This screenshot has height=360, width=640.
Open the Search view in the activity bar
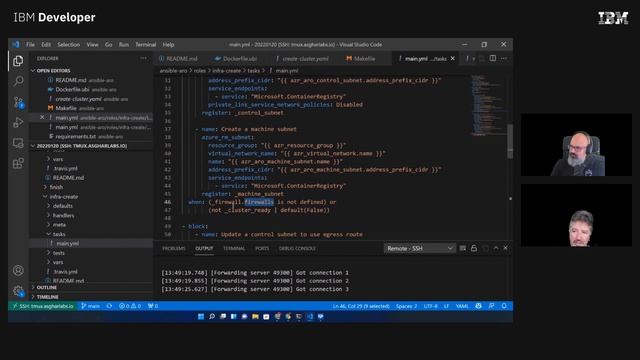[x=18, y=81]
